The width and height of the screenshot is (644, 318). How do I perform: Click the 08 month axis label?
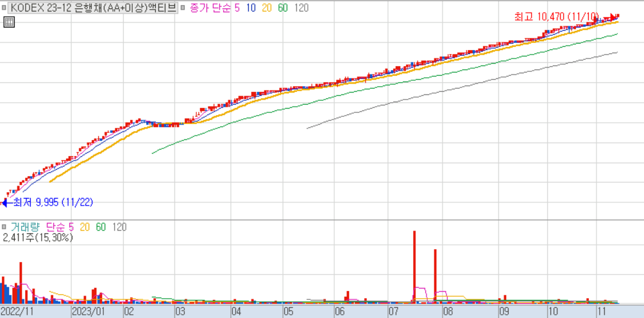[x=448, y=312]
